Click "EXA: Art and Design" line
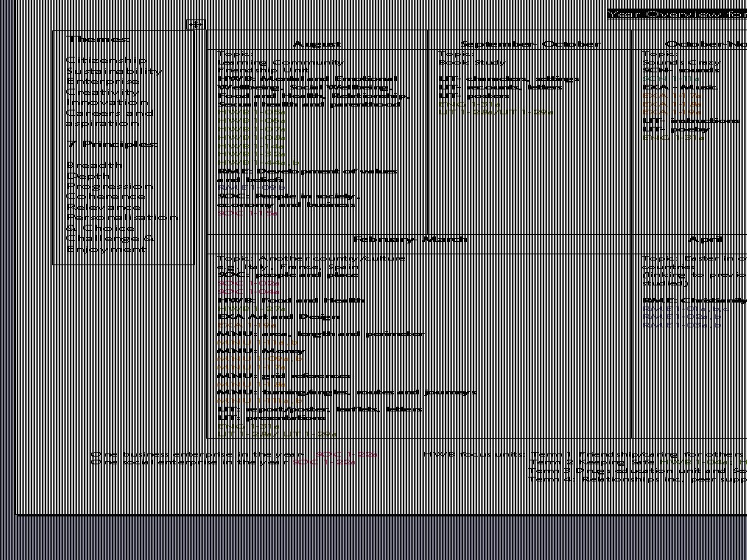Screen dimensions: 747x560 pos(279,317)
